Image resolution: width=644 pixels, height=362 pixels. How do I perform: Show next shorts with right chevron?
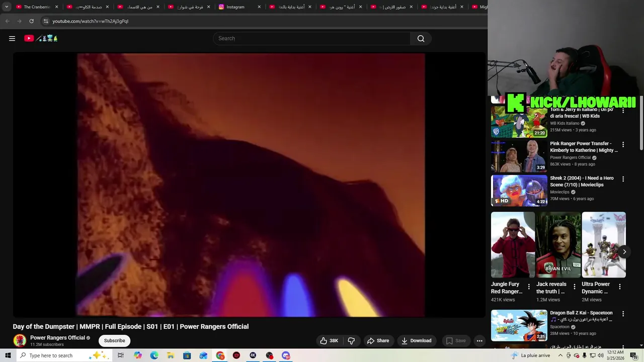click(x=624, y=252)
